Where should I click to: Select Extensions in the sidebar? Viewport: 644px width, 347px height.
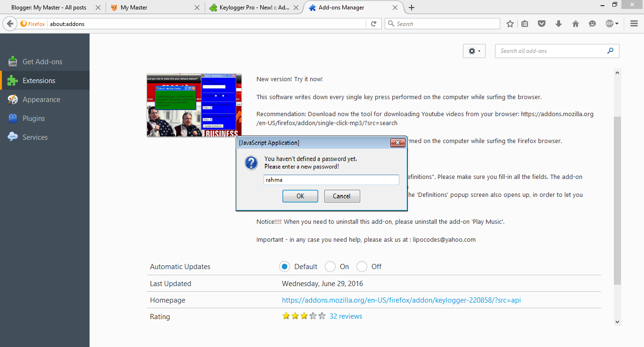pyautogui.click(x=45, y=80)
